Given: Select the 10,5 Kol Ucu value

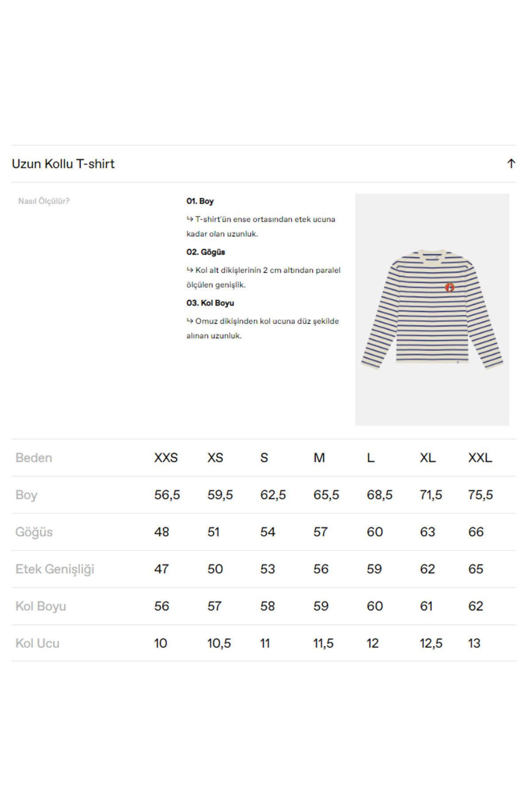Looking at the screenshot, I should (x=219, y=643).
